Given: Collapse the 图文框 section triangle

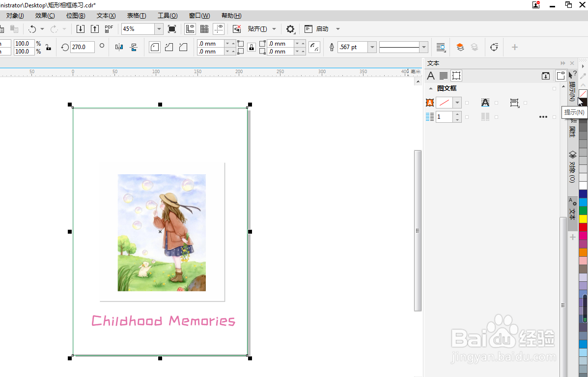Looking at the screenshot, I should [x=430, y=88].
